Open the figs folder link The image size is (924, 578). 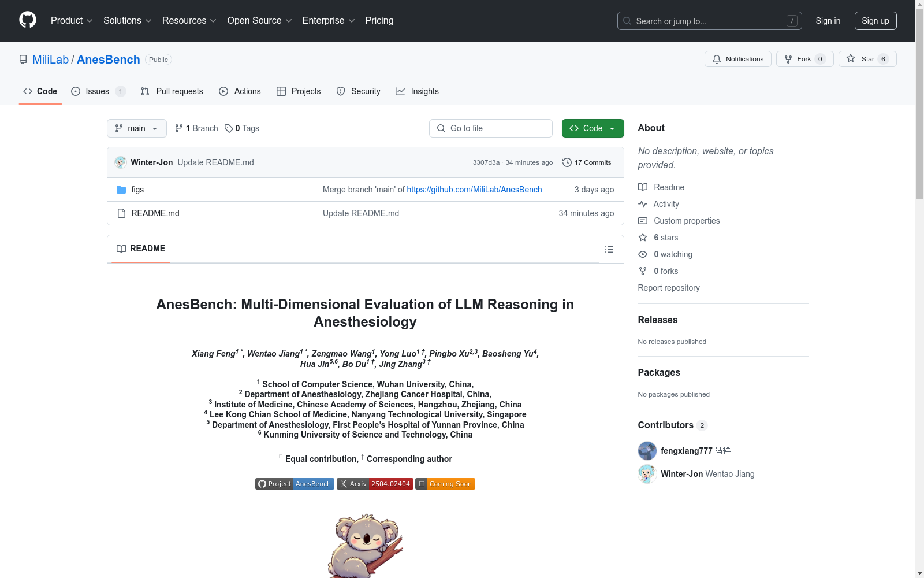(137, 190)
